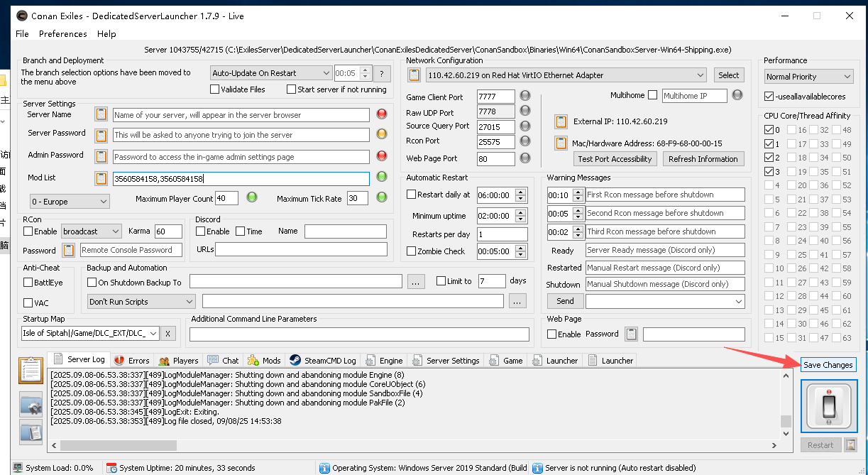
Task: Open the Don't Run Scripts dropdown
Action: (141, 302)
